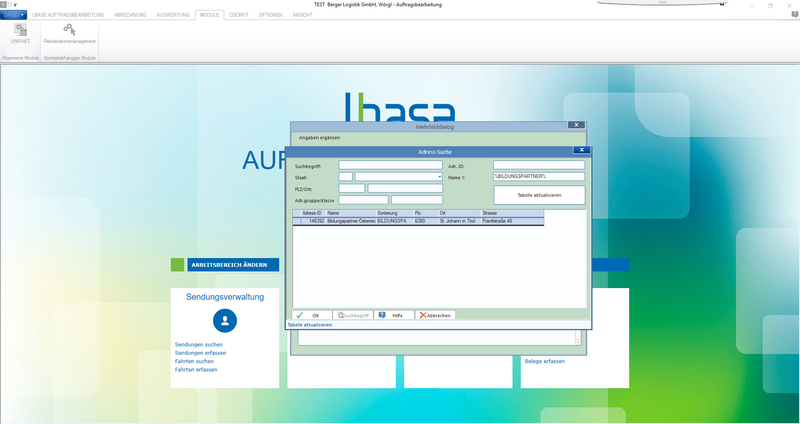Open the Sendungen suchen link
800x424 pixels.
coord(198,344)
